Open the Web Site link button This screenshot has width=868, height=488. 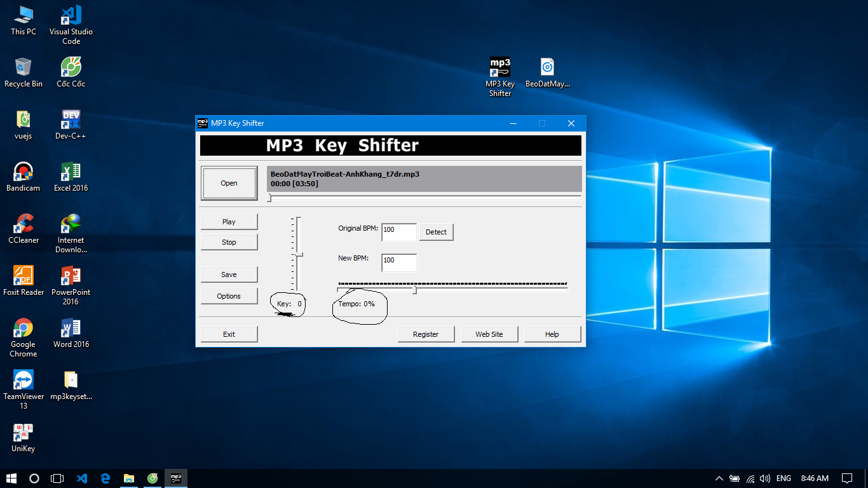click(x=489, y=334)
